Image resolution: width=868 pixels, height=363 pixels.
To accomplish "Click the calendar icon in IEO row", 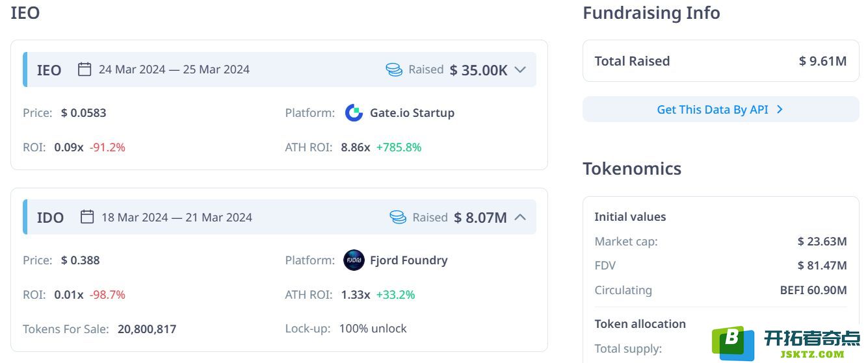I will pos(85,69).
